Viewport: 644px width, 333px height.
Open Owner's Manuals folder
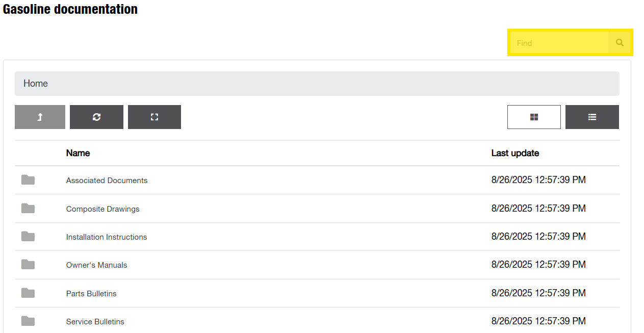coord(96,265)
